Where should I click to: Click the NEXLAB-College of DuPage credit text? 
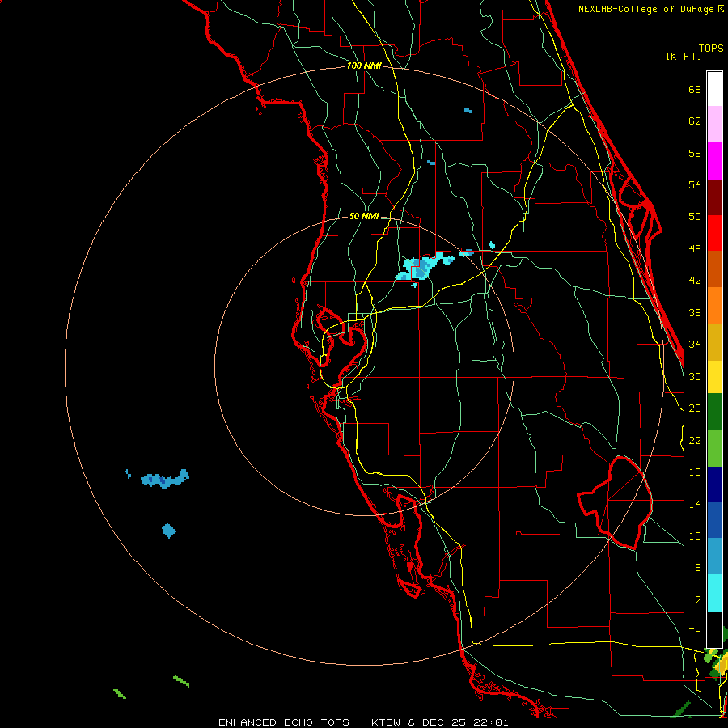(x=651, y=9)
